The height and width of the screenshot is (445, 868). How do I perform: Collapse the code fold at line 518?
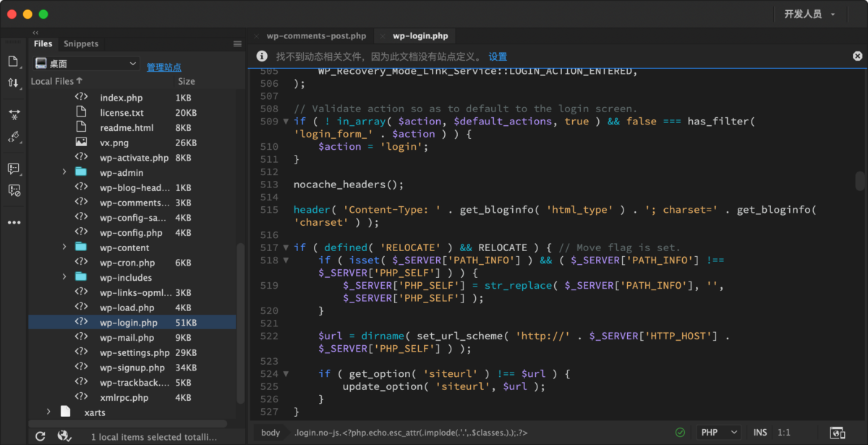click(286, 260)
